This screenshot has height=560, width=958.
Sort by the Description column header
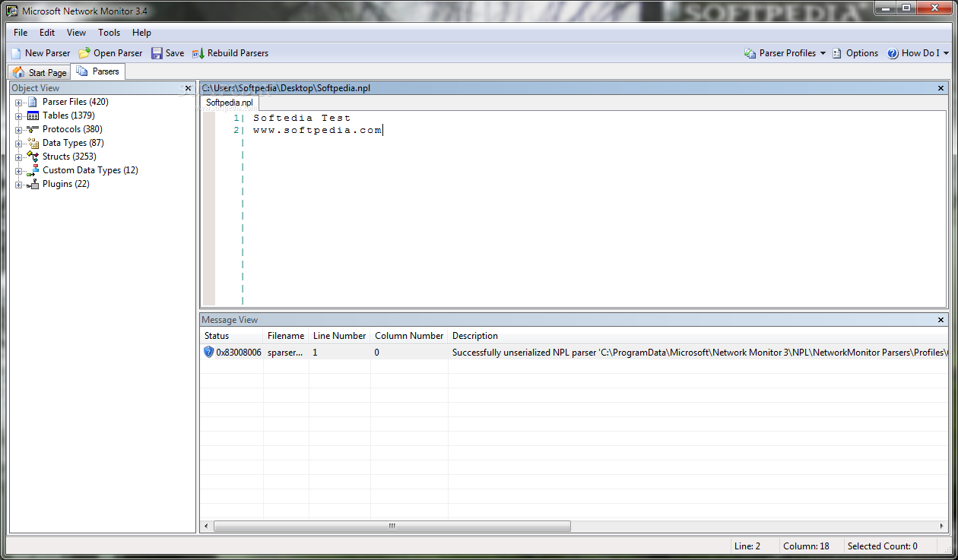(698, 335)
